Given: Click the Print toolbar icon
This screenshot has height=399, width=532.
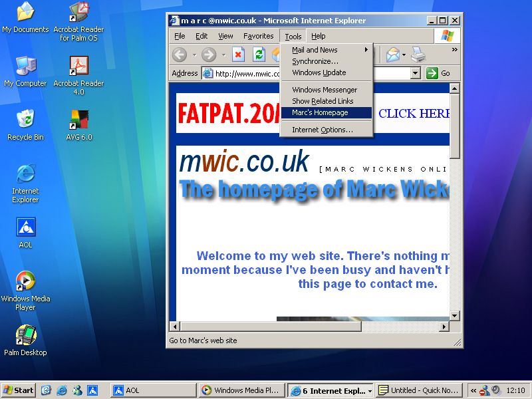Looking at the screenshot, I should point(418,55).
